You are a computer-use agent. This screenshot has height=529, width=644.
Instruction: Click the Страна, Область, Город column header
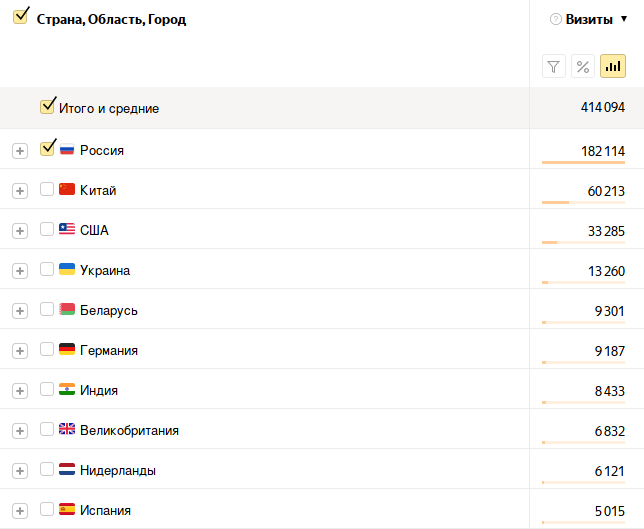point(111,19)
